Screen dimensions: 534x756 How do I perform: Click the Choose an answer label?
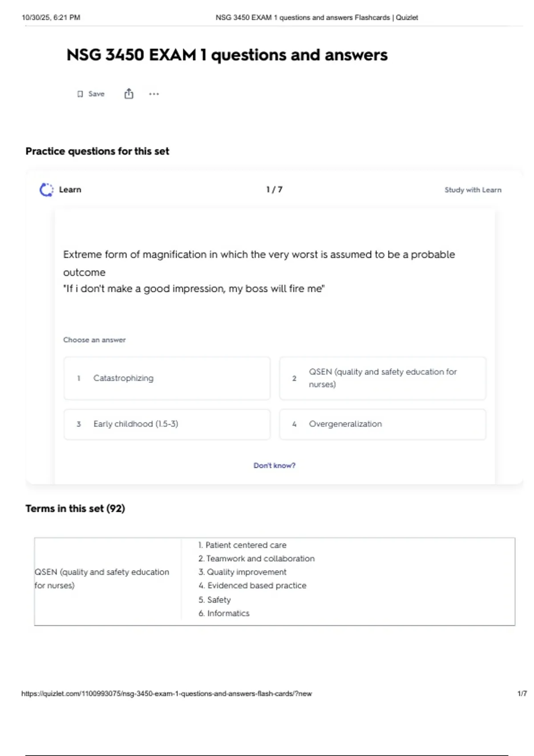pos(94,340)
